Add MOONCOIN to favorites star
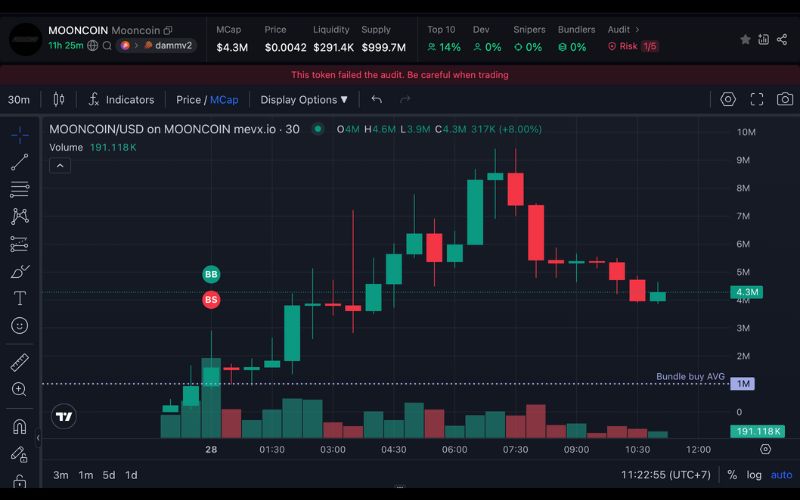Image resolution: width=800 pixels, height=500 pixels. (745, 39)
